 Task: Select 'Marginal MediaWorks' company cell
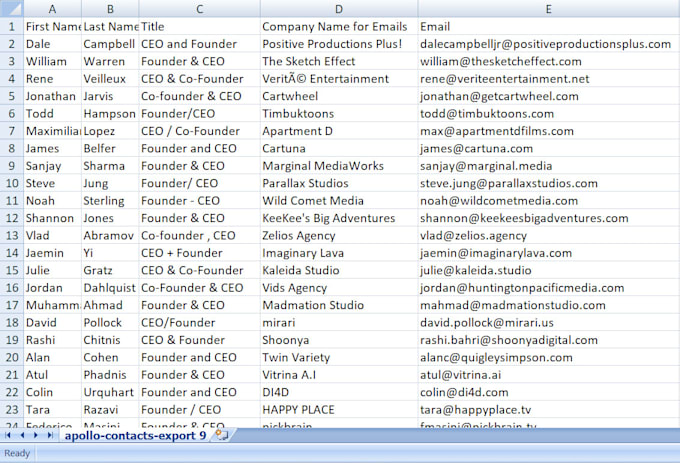tap(339, 166)
